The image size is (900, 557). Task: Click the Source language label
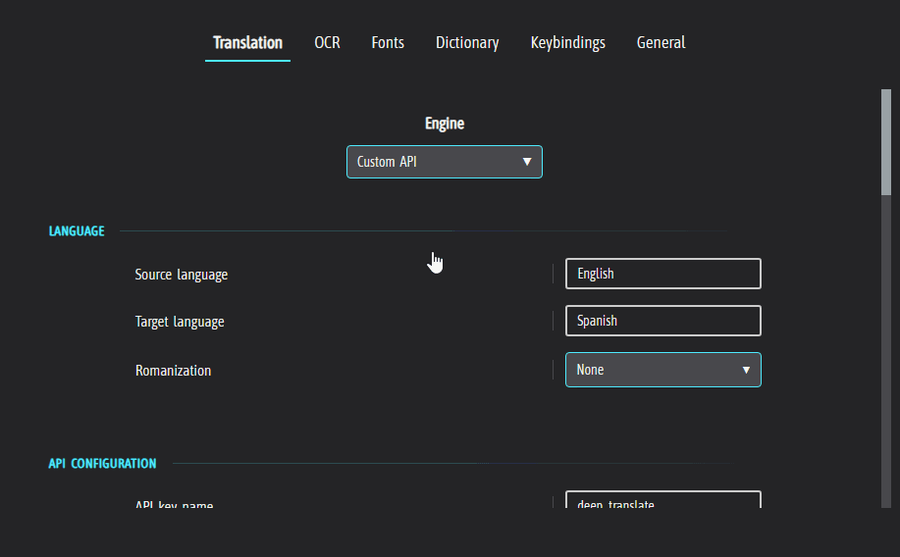tap(181, 274)
